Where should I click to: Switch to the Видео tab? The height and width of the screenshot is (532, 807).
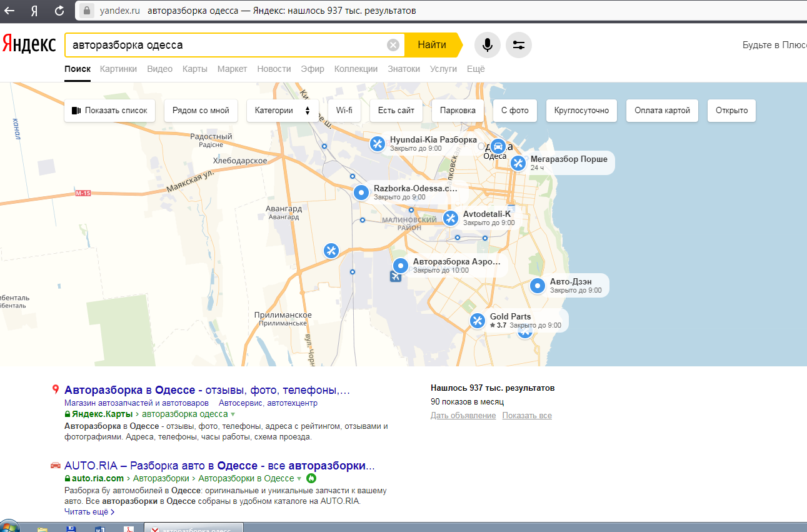(160, 69)
